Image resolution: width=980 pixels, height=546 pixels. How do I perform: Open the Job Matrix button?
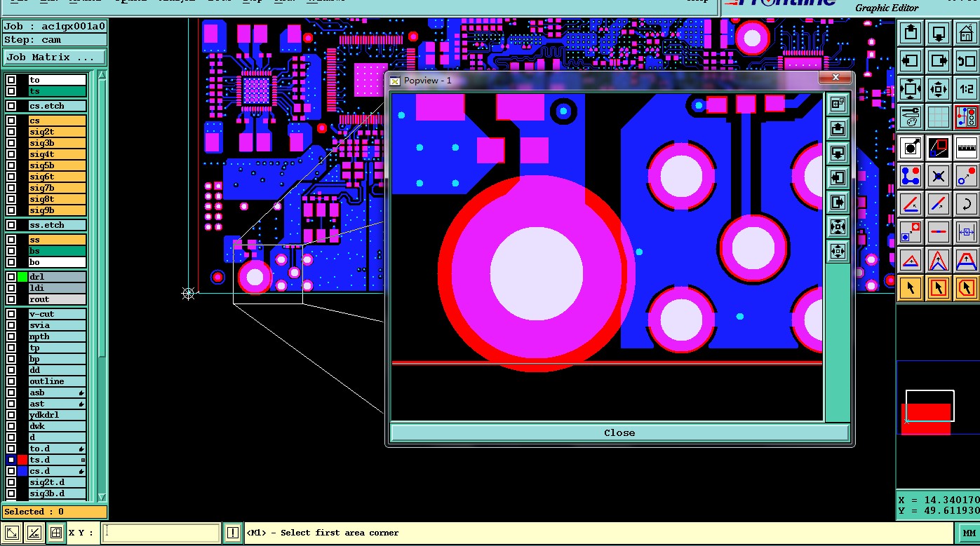tap(55, 57)
